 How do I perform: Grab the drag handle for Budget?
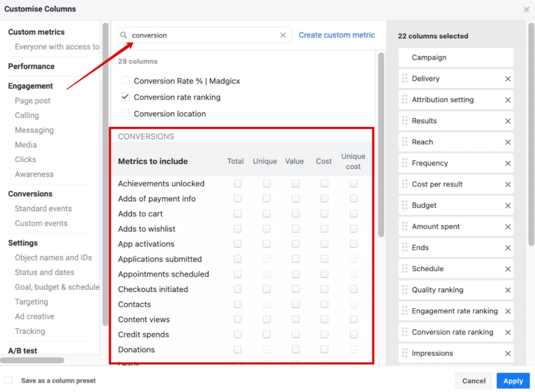pyautogui.click(x=405, y=205)
